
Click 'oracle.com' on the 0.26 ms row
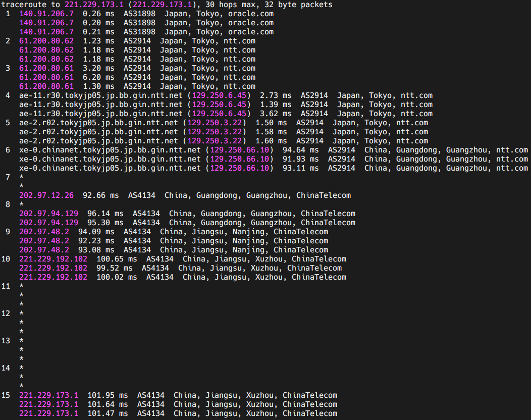[x=250, y=14]
